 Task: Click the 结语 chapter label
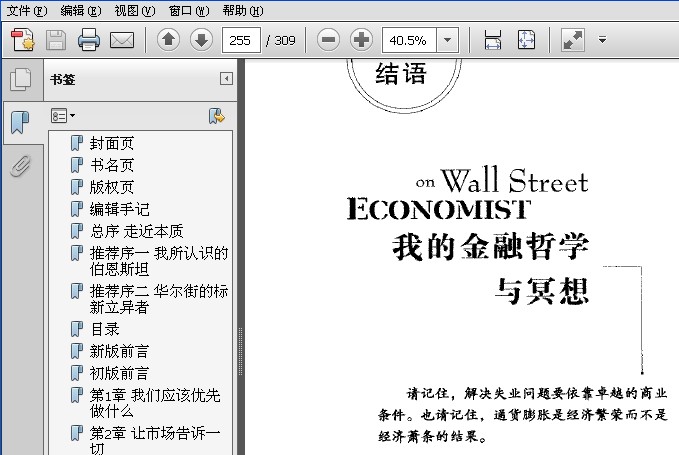coord(401,74)
